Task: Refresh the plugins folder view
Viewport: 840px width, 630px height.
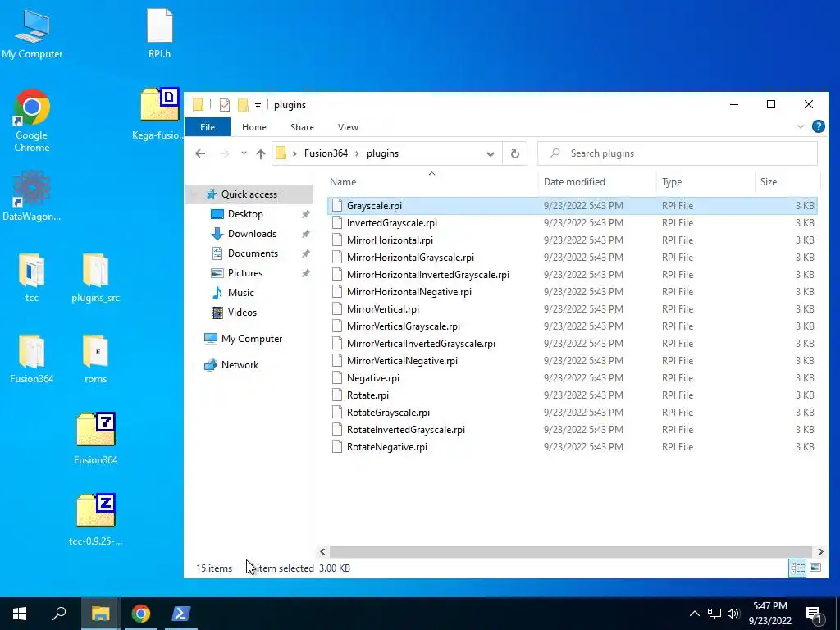Action: (515, 153)
